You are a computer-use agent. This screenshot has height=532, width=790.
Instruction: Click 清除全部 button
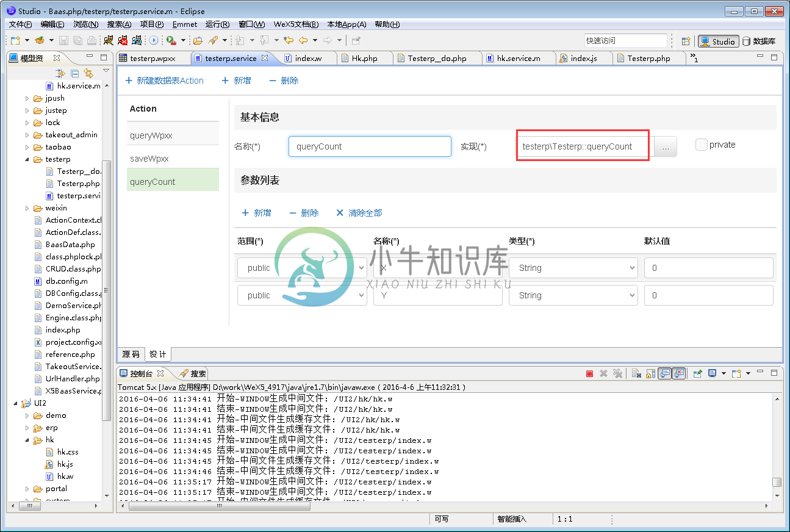tap(359, 213)
